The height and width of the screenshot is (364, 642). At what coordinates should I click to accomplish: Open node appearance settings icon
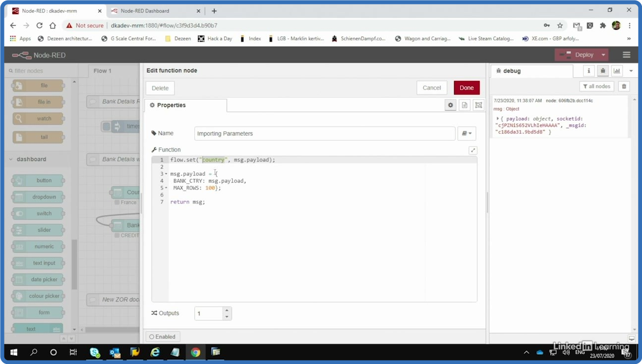pyautogui.click(x=478, y=105)
